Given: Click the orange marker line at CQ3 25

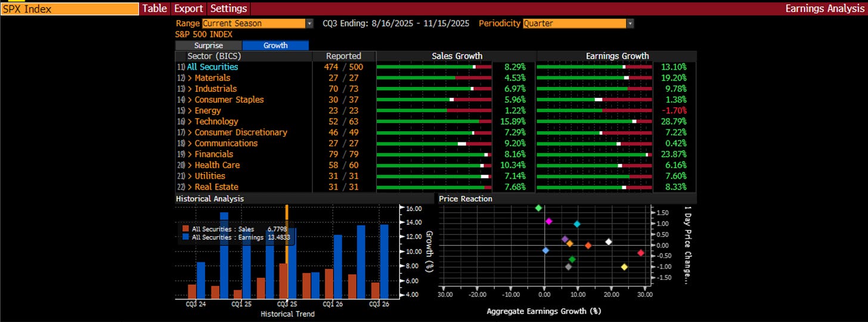Looking at the screenshot, I should pos(287,250).
